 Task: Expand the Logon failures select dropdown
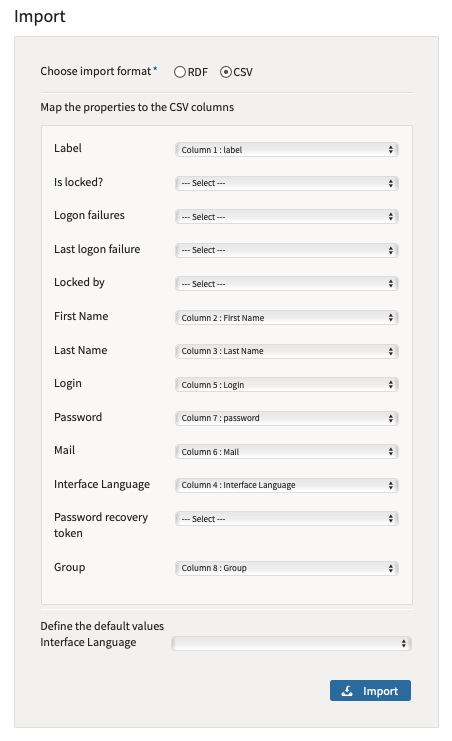click(287, 217)
